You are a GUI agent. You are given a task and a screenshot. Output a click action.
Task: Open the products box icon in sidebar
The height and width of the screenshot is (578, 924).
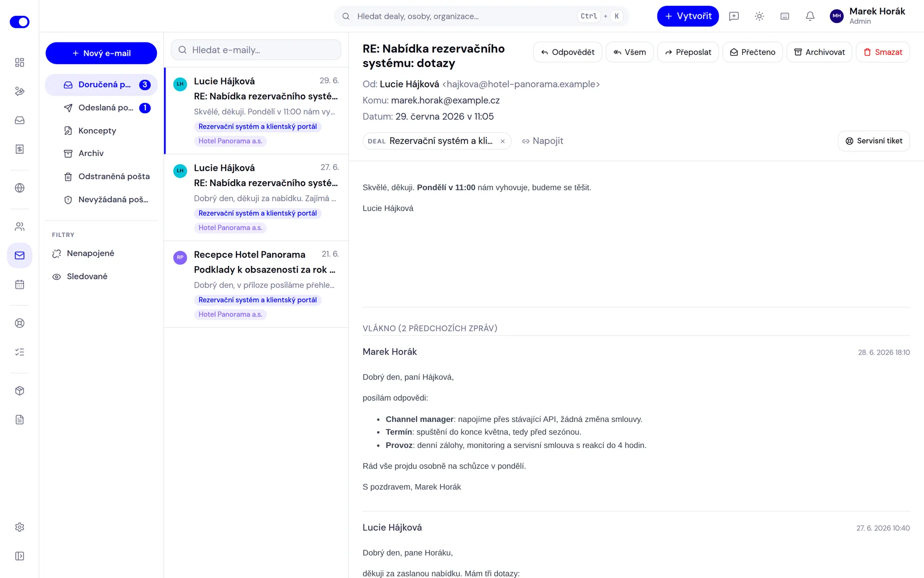20,391
